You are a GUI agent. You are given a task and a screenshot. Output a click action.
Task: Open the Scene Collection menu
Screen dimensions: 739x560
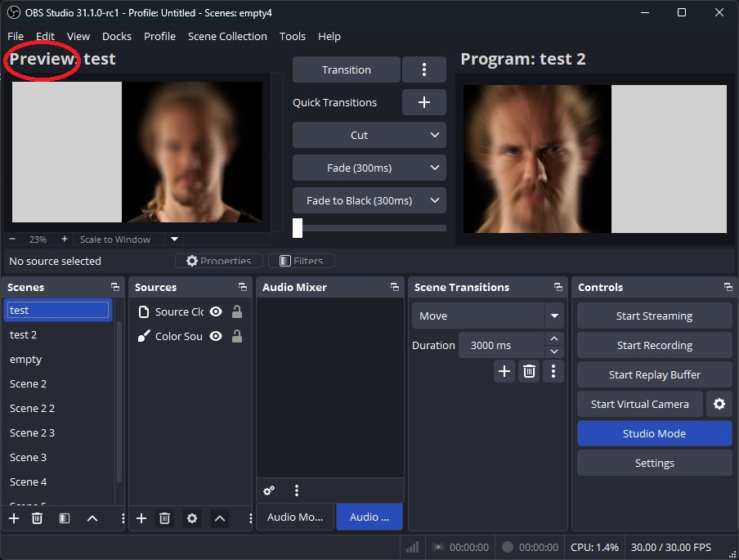point(227,36)
